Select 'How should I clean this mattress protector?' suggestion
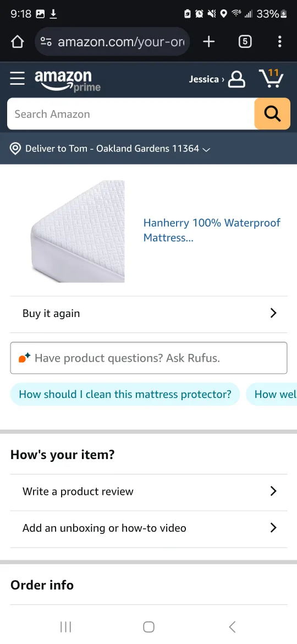The width and height of the screenshot is (297, 644). [125, 394]
